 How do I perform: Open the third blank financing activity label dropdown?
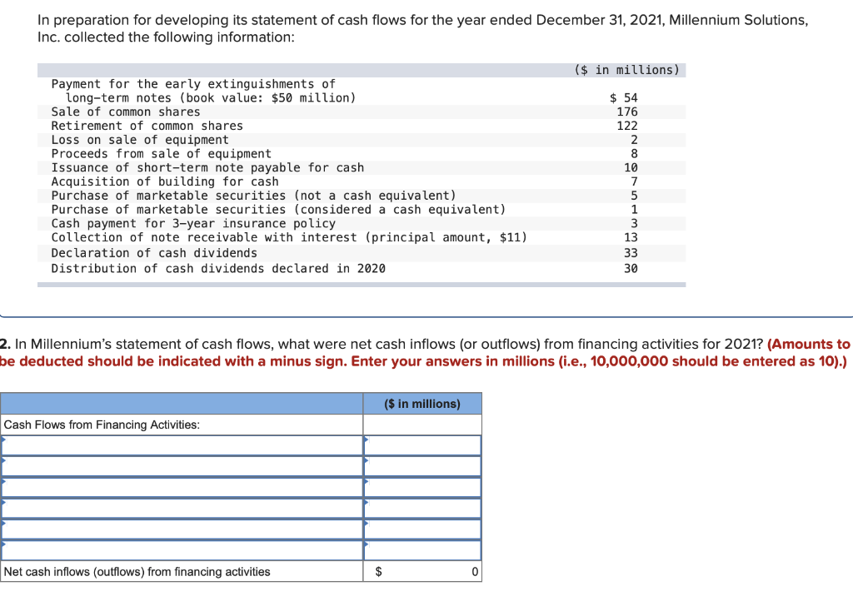(182, 487)
